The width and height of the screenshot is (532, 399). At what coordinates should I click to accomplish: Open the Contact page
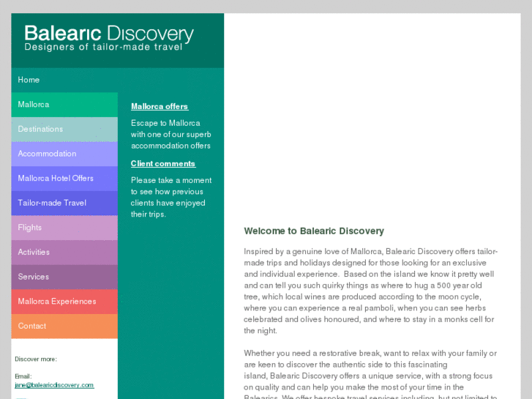pyautogui.click(x=64, y=326)
